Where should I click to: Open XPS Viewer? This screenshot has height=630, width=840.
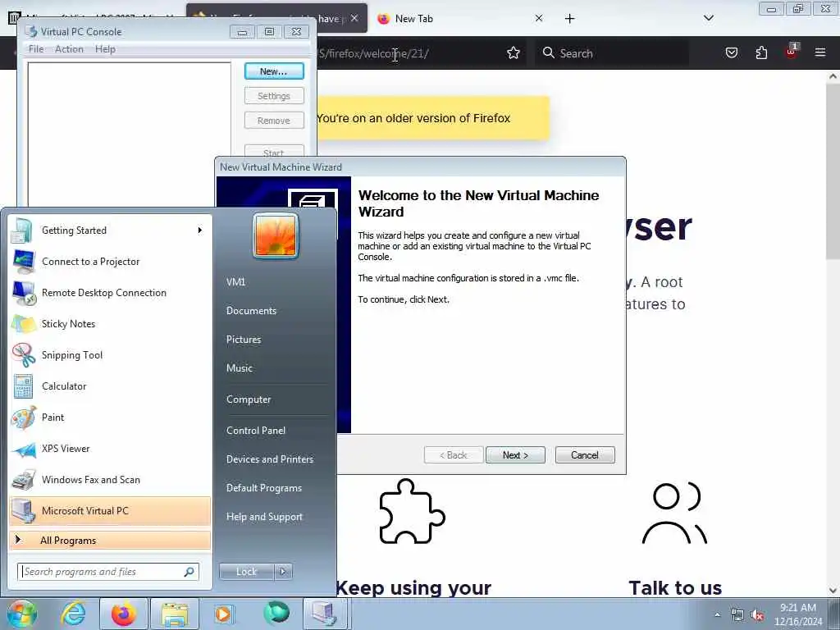coord(110,449)
